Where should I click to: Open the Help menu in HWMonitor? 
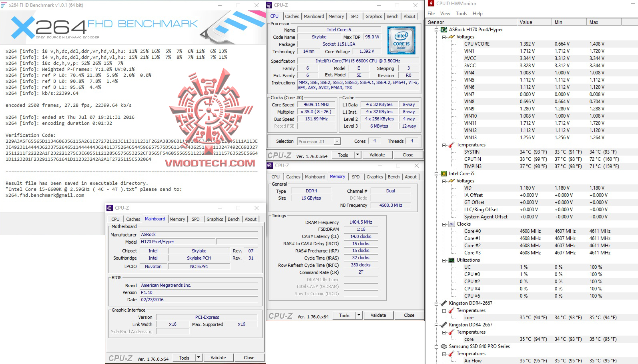(477, 14)
